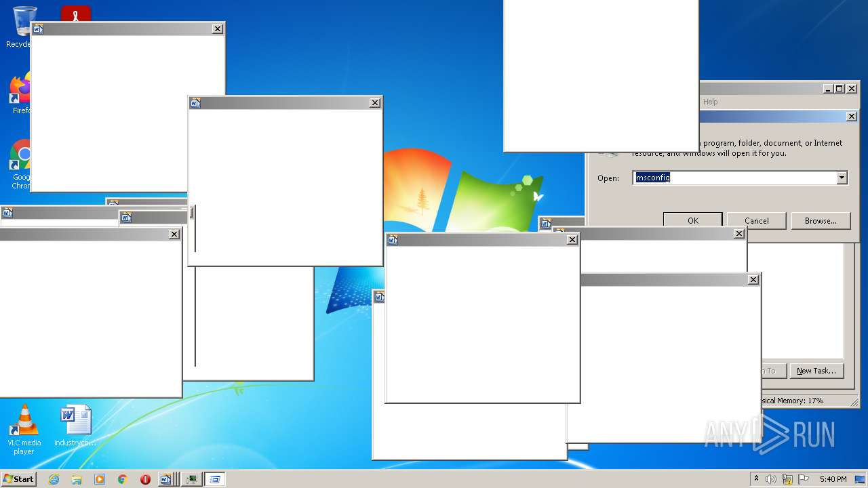Screen dimensions: 868x488
Task: Launch Opera browser from the taskbar
Action: (145, 479)
